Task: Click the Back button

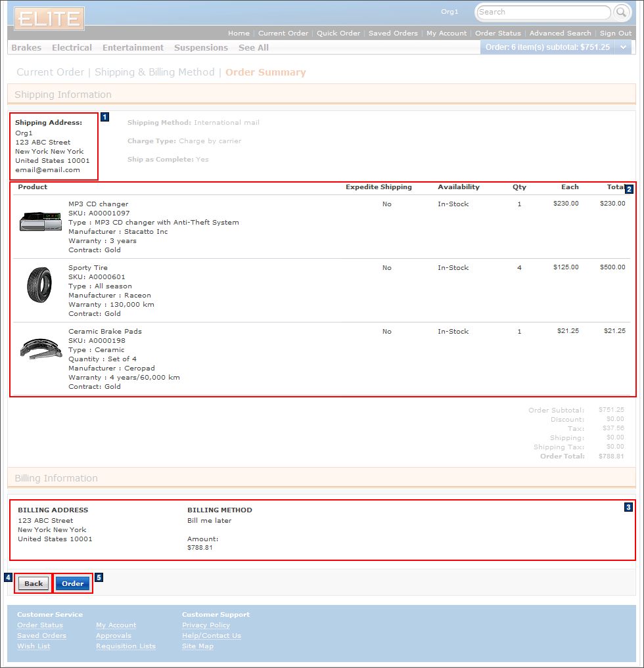Action: click(x=32, y=583)
